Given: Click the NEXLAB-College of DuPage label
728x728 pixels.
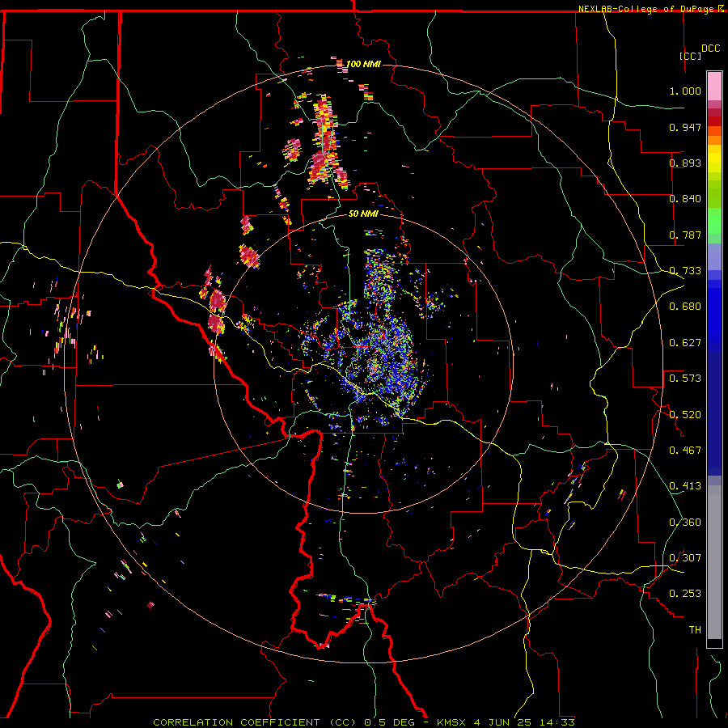Looking at the screenshot, I should [648, 9].
